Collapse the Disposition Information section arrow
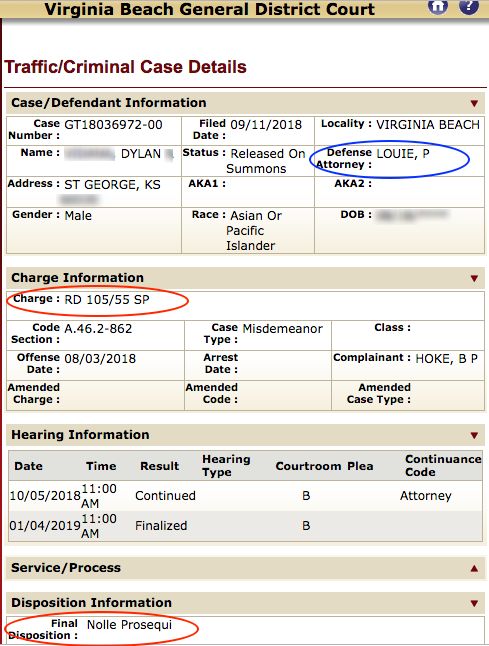The width and height of the screenshot is (489, 646). [474, 604]
